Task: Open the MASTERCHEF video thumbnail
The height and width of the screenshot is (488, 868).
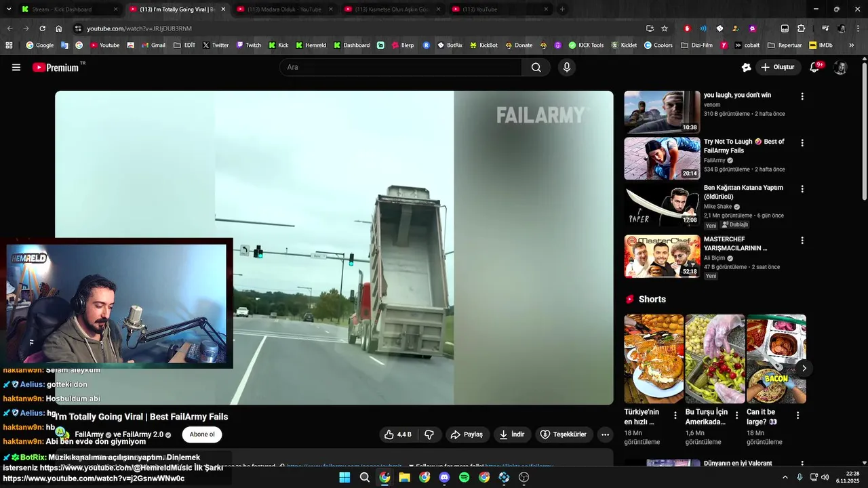Action: [662, 256]
